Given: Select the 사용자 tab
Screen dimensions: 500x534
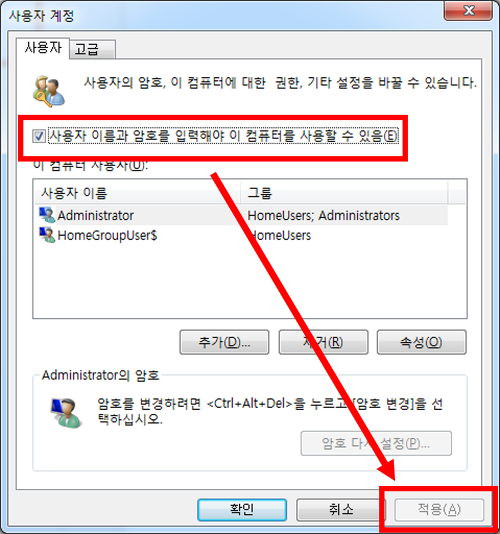Looking at the screenshot, I should [43, 48].
